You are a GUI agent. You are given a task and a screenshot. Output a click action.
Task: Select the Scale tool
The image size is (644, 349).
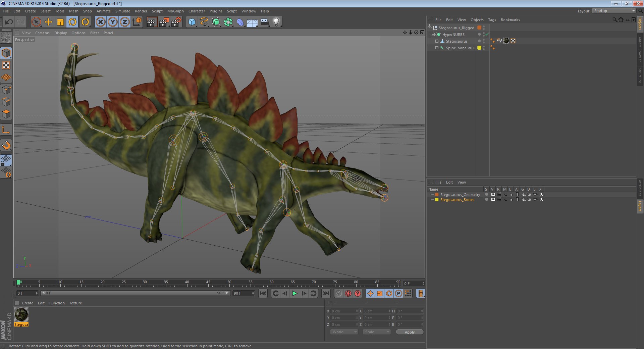pos(60,22)
